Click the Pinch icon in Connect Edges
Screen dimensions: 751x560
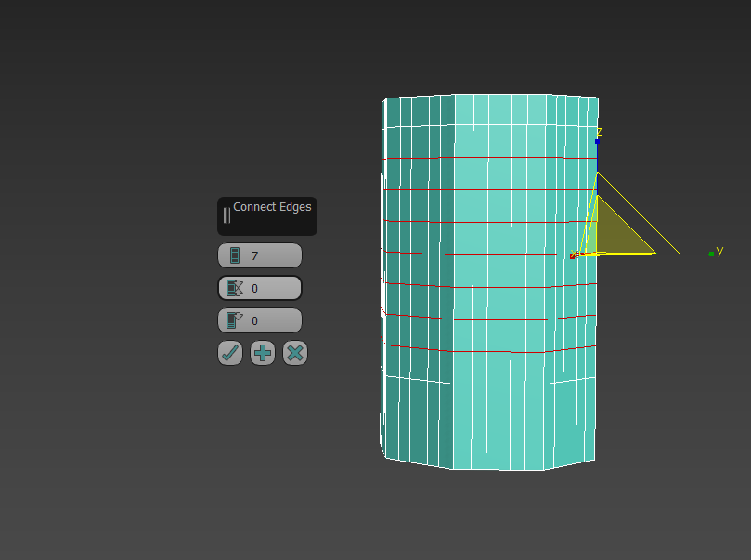pyautogui.click(x=235, y=288)
